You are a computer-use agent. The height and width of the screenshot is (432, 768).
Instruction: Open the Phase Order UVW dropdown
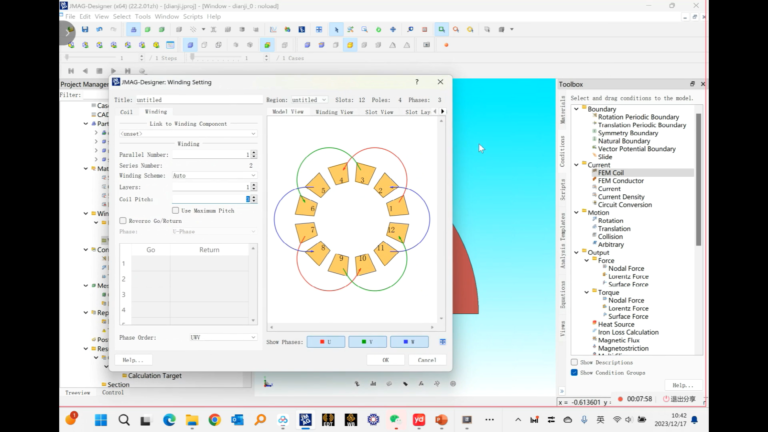(223, 337)
